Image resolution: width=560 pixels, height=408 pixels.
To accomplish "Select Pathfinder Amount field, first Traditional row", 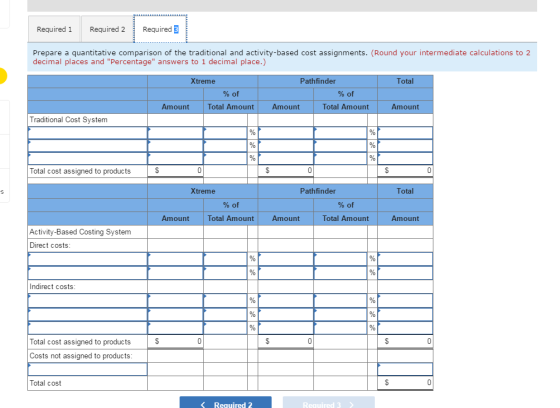I will coord(286,133).
